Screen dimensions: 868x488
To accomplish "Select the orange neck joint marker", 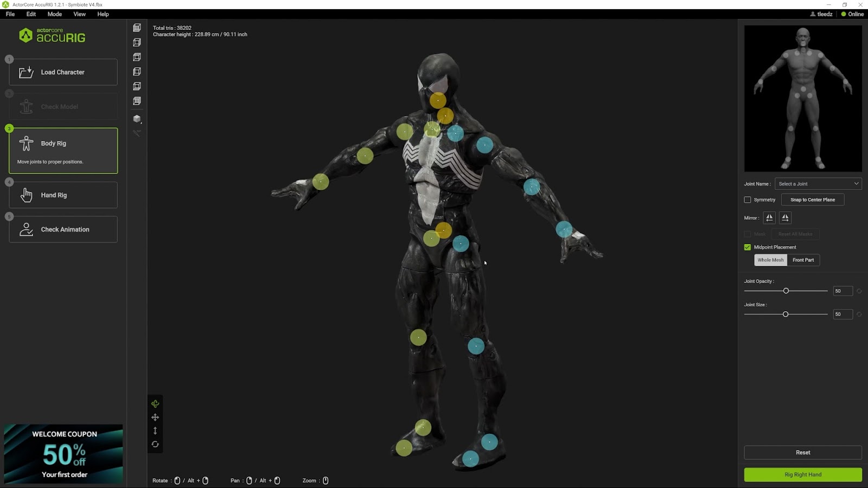I will coord(445,115).
